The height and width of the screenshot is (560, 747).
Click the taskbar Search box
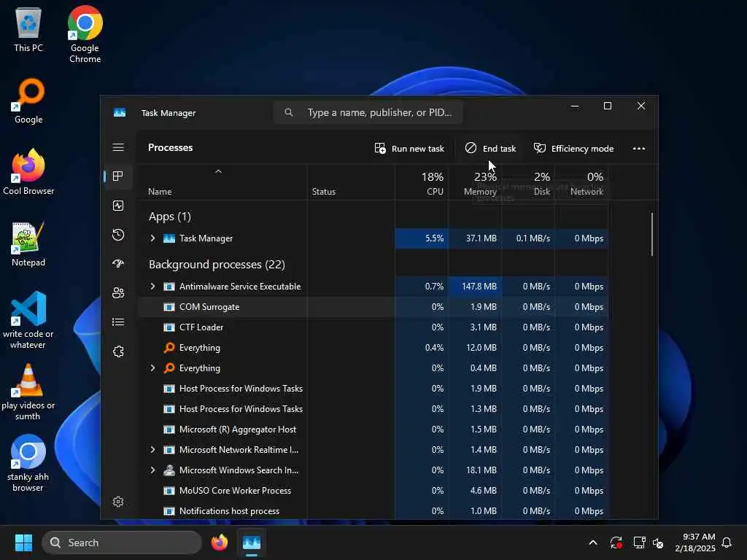click(122, 542)
